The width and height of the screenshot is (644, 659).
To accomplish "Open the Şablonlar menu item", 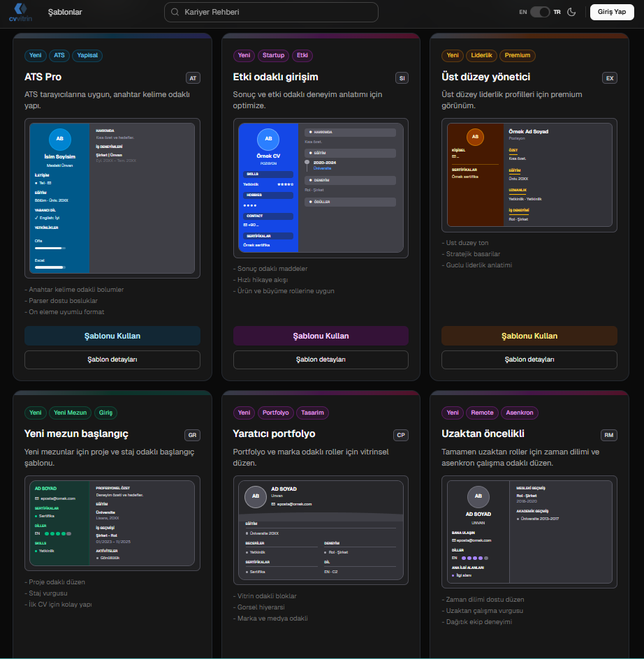I will [65, 12].
